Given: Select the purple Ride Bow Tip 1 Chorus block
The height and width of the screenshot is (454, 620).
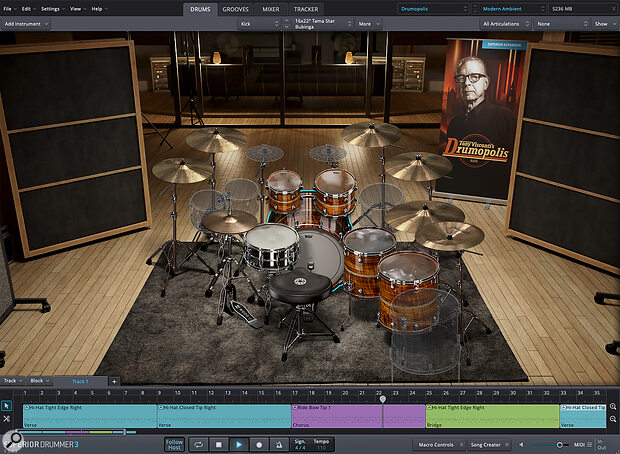Looking at the screenshot, I should 358,416.
